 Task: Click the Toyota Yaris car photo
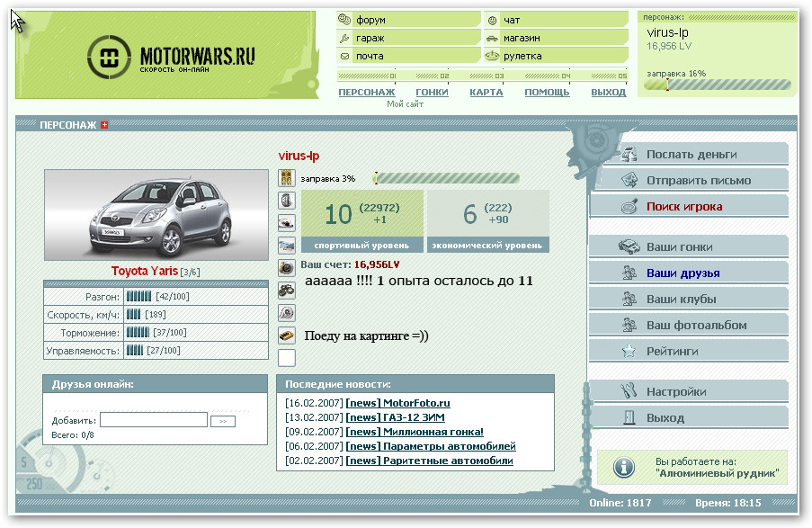click(x=156, y=215)
